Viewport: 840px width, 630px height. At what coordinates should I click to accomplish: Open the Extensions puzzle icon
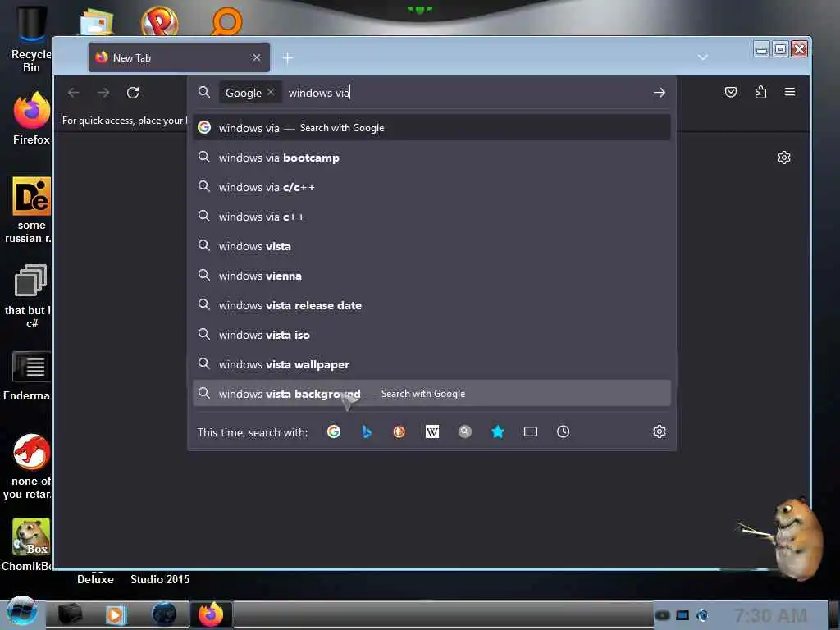pyautogui.click(x=760, y=92)
